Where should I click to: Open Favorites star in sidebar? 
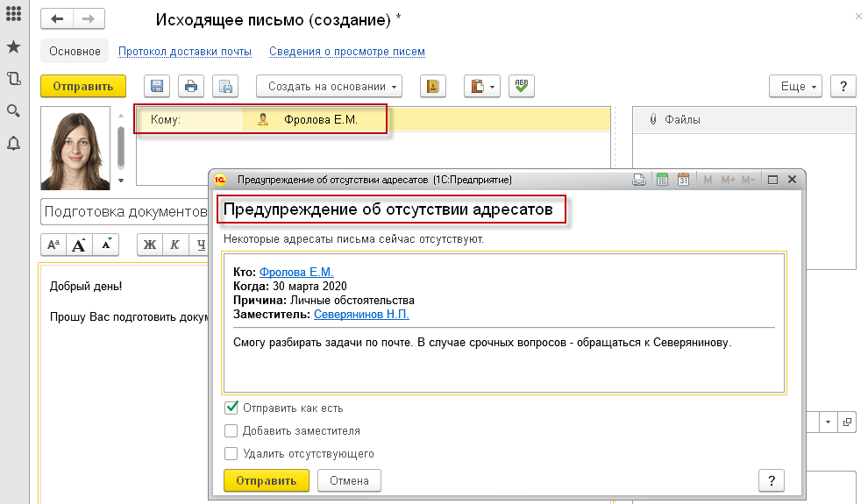[x=13, y=46]
